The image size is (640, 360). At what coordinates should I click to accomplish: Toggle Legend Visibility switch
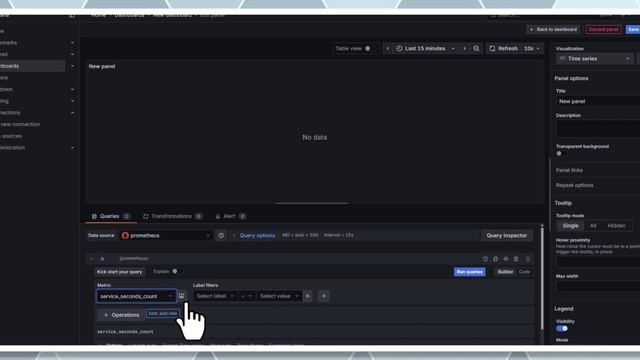coord(562,329)
